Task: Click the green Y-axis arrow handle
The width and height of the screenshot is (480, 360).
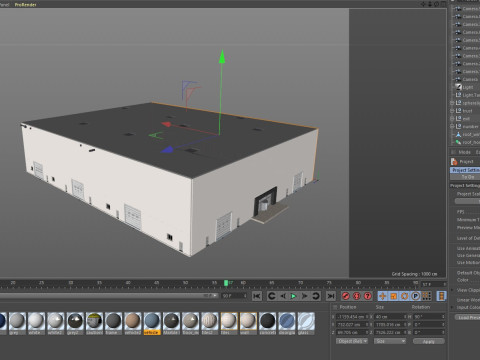Action: (x=222, y=57)
